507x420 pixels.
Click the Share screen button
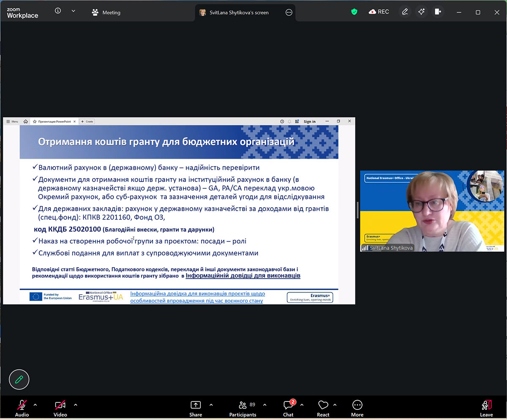tap(195, 408)
